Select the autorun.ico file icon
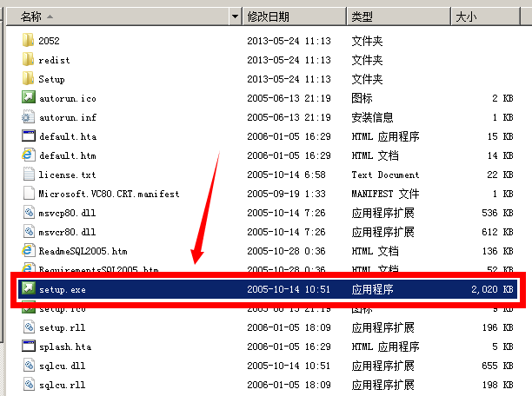The height and width of the screenshot is (396, 532). click(29, 98)
